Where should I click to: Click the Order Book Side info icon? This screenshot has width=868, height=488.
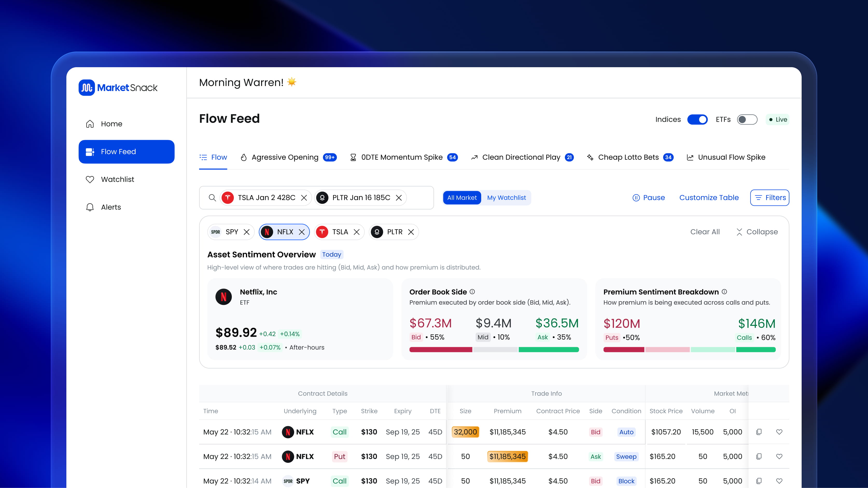pyautogui.click(x=472, y=292)
